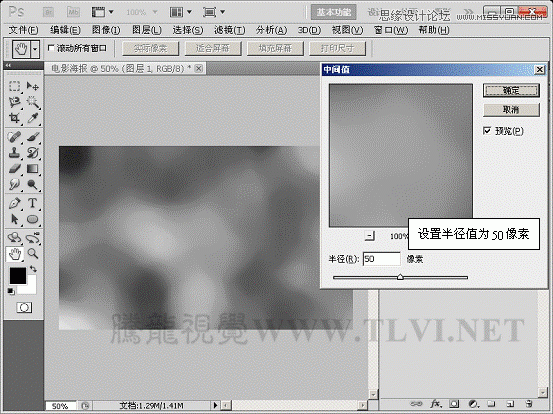Click the delete layer trash icon
This screenshot has height=414, width=553.
coord(528,403)
